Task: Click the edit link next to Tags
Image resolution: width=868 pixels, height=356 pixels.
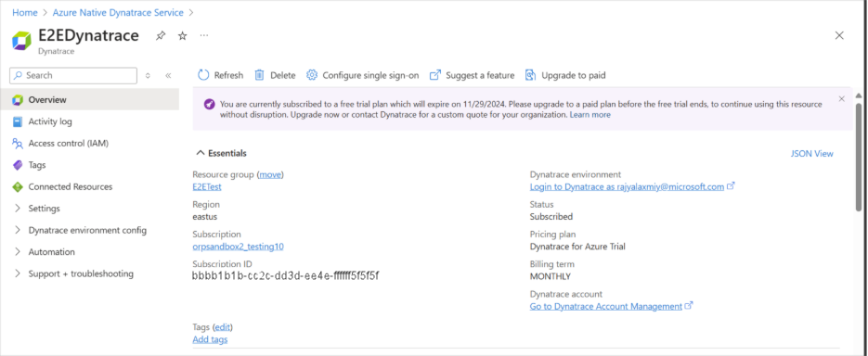Action: (x=223, y=327)
